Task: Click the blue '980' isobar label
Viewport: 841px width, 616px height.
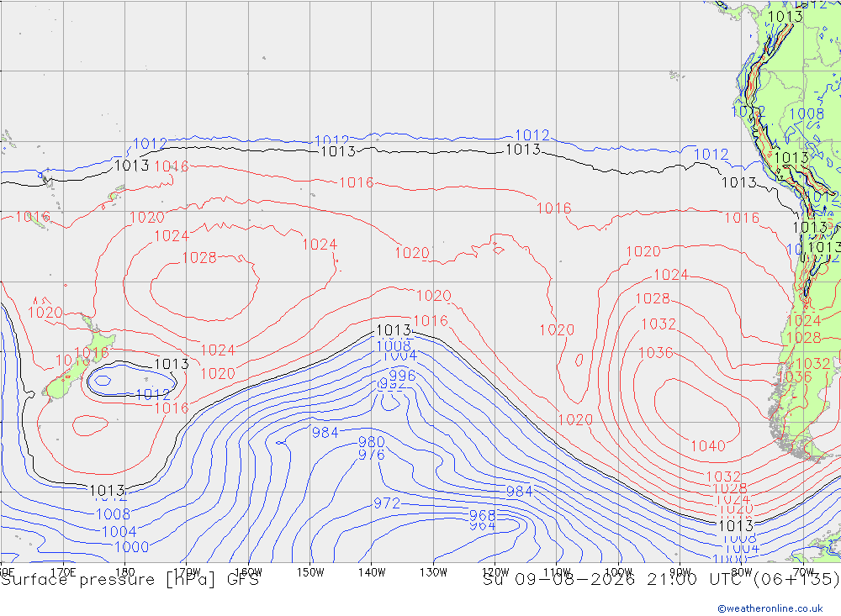Action: tap(371, 442)
